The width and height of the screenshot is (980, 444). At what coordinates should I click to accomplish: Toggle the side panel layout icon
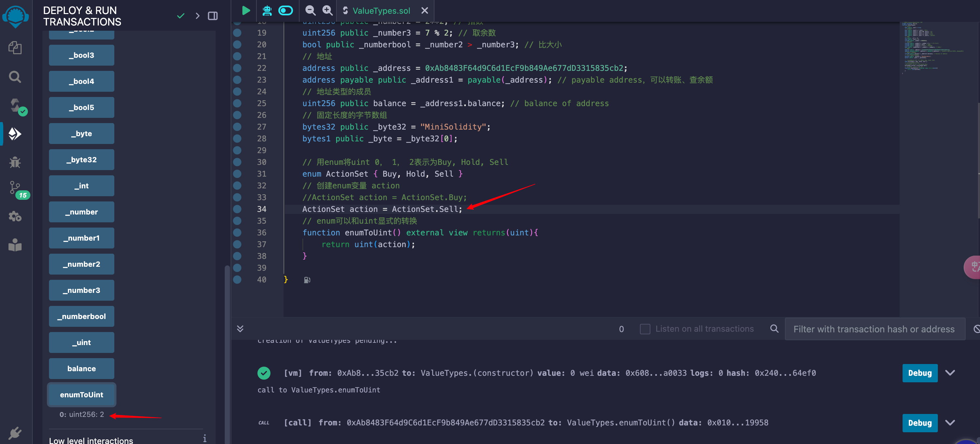pyautogui.click(x=213, y=16)
